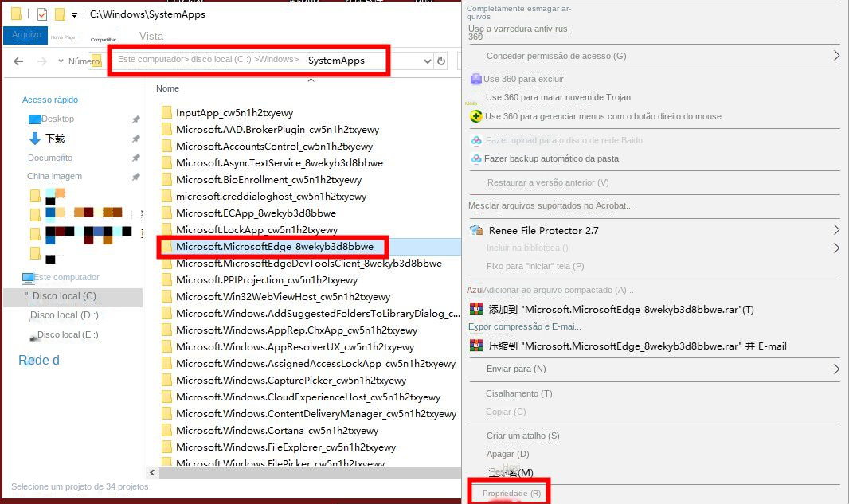The width and height of the screenshot is (849, 504).
Task: Choose Fazer backup automático da pasta
Action: click(551, 158)
